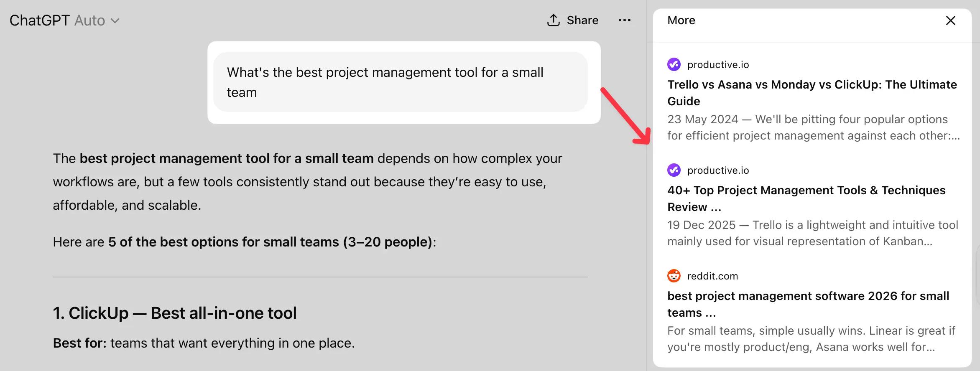Click the '19 Dec 2025' snippet text

(812, 233)
